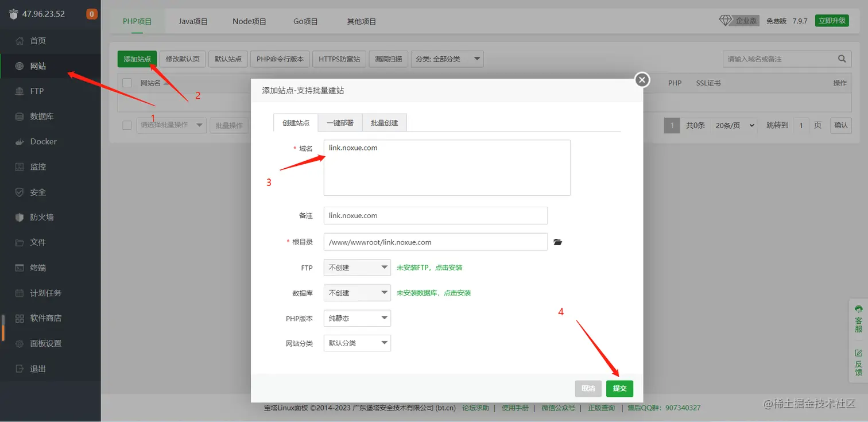
Task: Click the 监控 monitor icon
Action: coord(20,167)
